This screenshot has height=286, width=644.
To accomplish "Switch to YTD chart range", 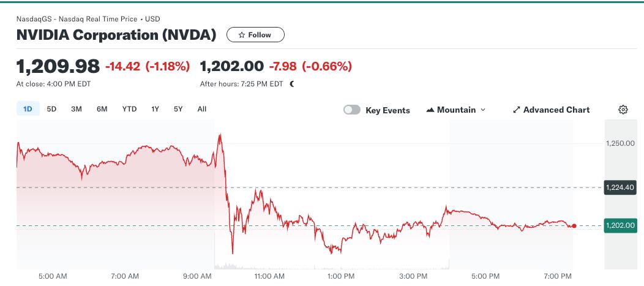I will point(129,109).
